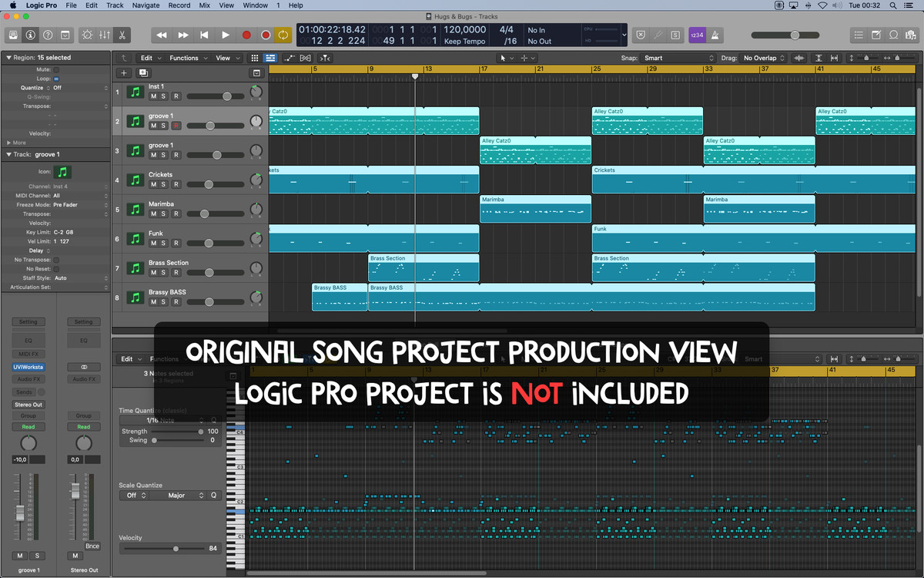The image size is (924, 578).
Task: Mute the Brass Section track
Action: [153, 272]
